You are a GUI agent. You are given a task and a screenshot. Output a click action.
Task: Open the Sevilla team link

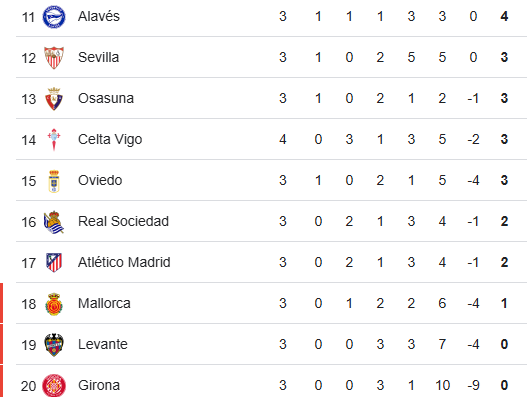pos(98,57)
